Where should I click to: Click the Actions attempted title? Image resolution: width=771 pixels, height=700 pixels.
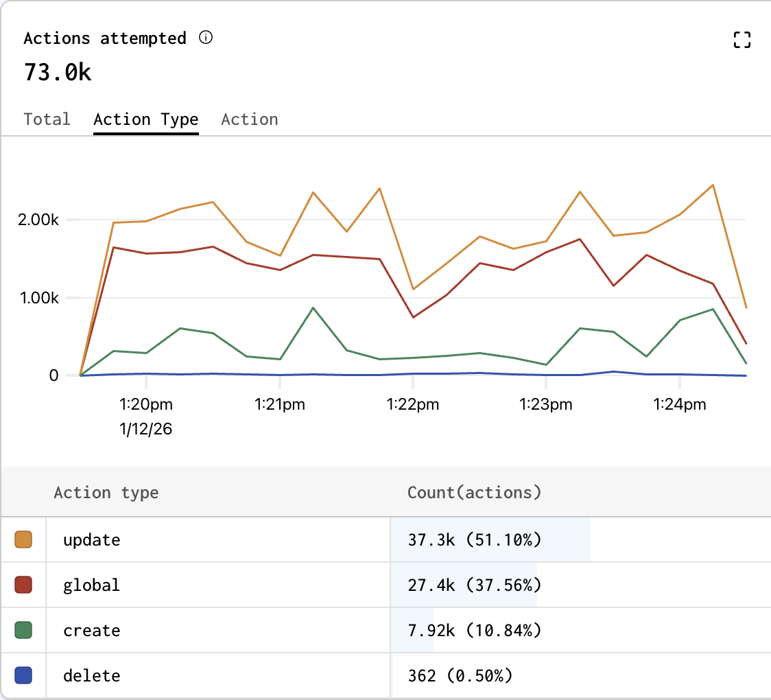pyautogui.click(x=105, y=38)
